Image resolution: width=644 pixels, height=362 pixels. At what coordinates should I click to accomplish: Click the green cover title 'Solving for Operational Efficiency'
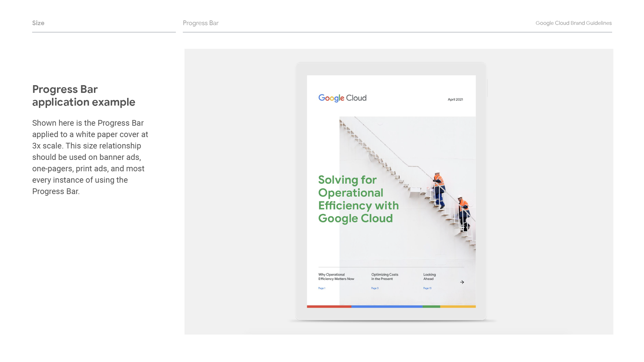click(359, 199)
